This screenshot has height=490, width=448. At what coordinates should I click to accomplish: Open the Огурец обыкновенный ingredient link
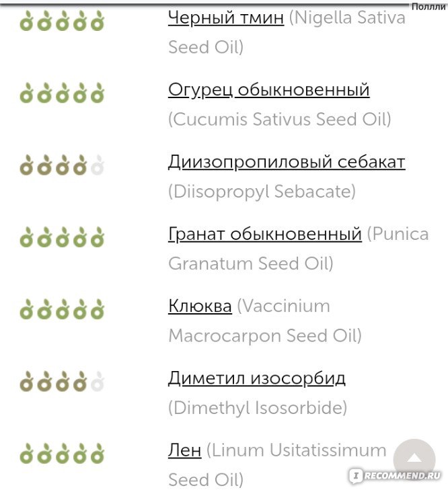pos(269,89)
